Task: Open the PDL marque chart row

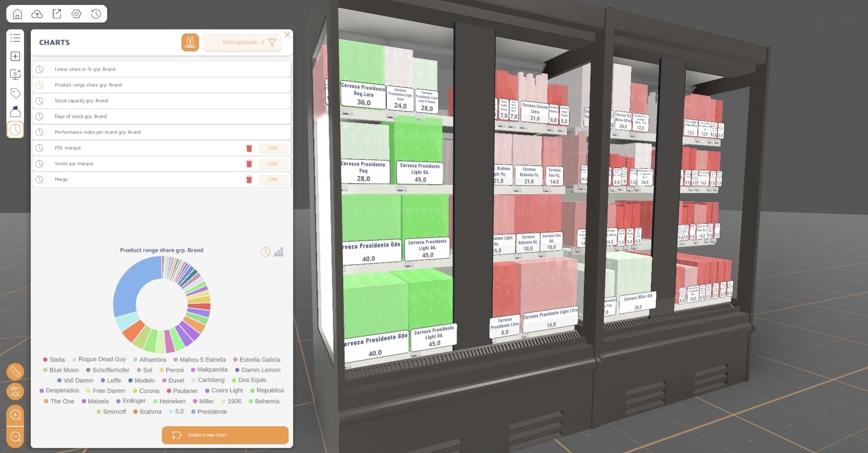Action: click(161, 148)
